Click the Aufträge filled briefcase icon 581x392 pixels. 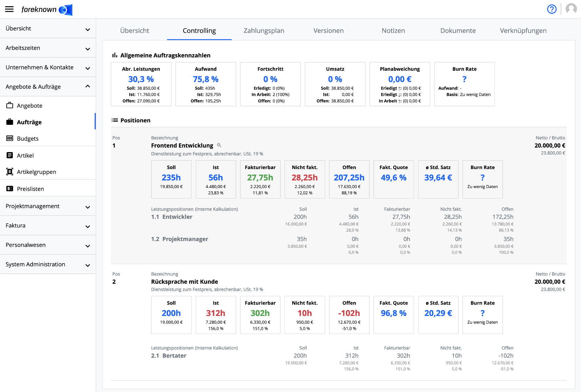point(10,122)
